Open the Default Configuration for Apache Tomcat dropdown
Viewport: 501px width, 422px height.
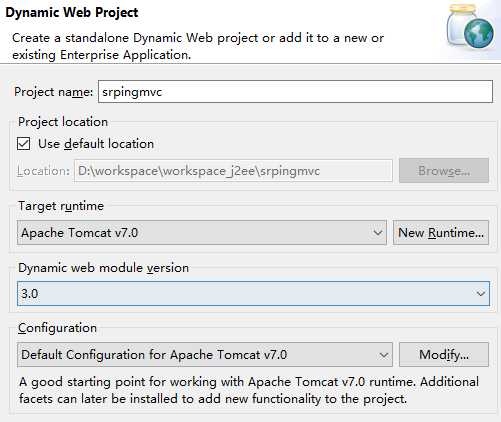tap(205, 354)
